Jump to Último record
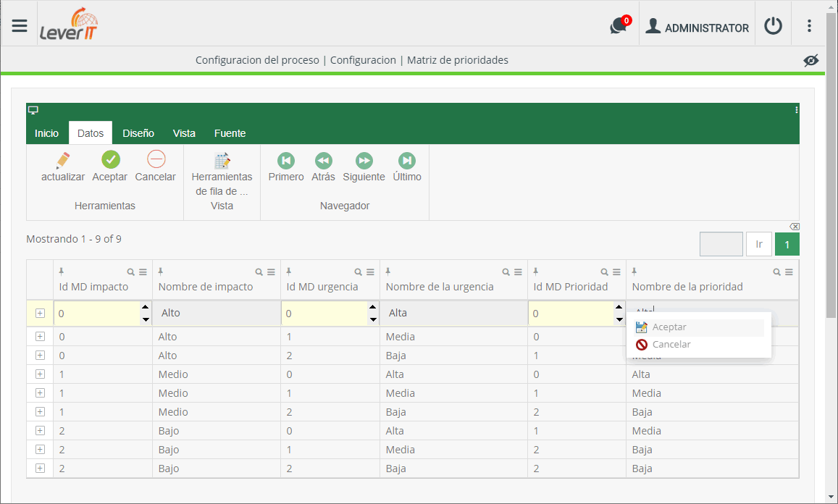838x504 pixels. pyautogui.click(x=407, y=167)
